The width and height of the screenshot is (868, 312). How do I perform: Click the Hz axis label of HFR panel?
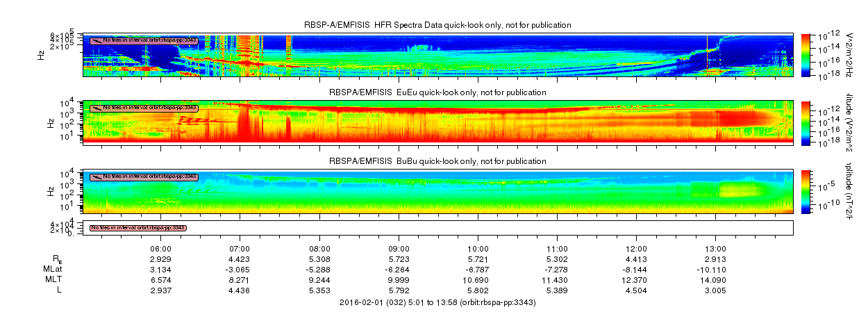[42, 54]
